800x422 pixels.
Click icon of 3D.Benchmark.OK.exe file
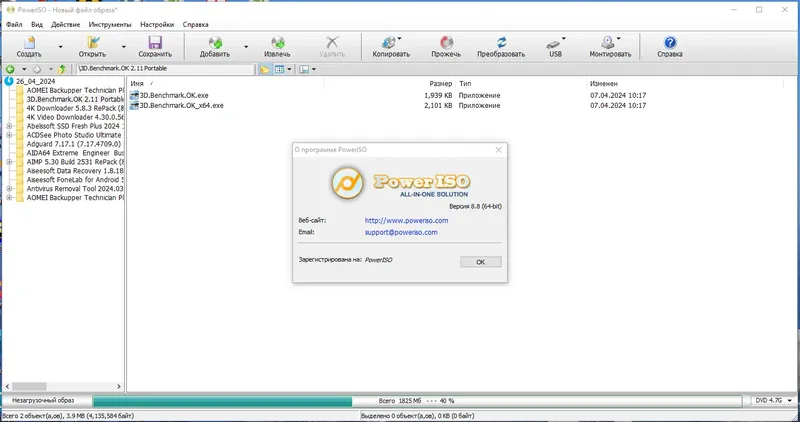134,95
